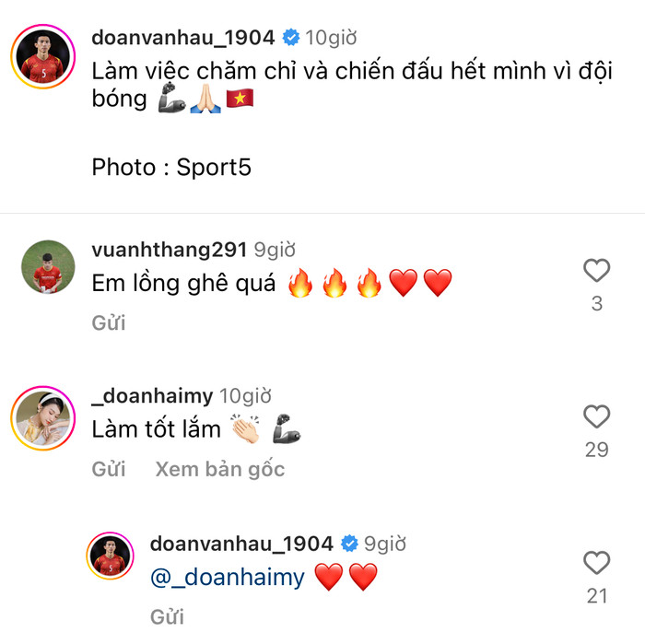View the 21 likes count on reply
The width and height of the screenshot is (645, 644).
(597, 596)
